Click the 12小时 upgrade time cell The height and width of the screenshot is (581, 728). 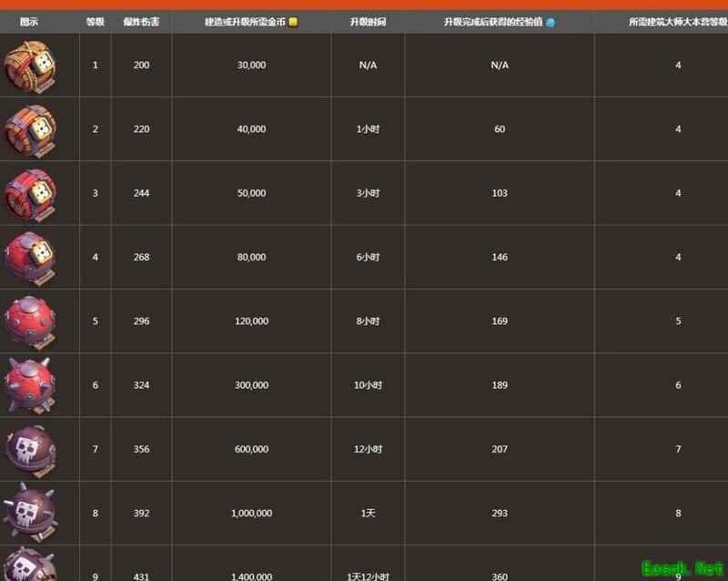pyautogui.click(x=368, y=450)
